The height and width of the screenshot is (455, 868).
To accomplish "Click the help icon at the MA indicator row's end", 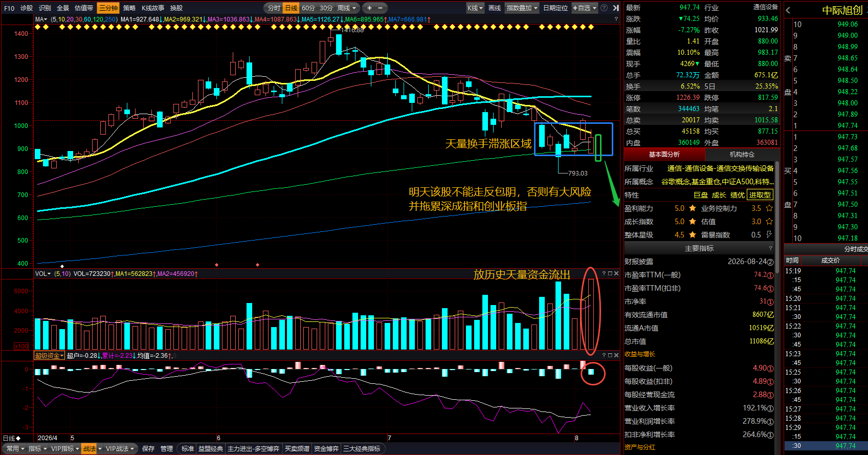I will [616, 19].
